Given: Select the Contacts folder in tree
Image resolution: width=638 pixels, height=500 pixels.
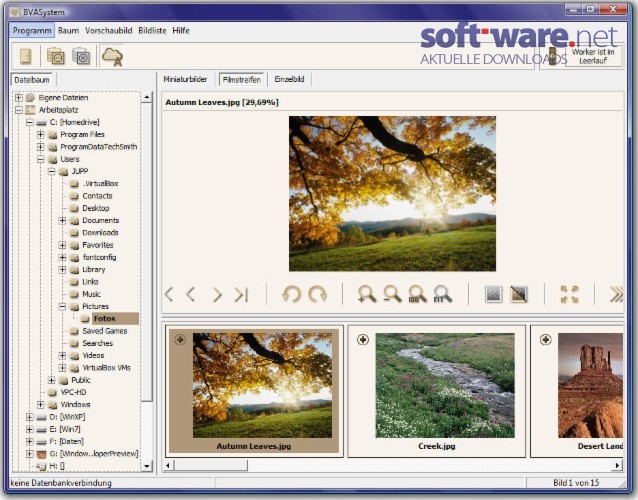Looking at the screenshot, I should (97, 196).
